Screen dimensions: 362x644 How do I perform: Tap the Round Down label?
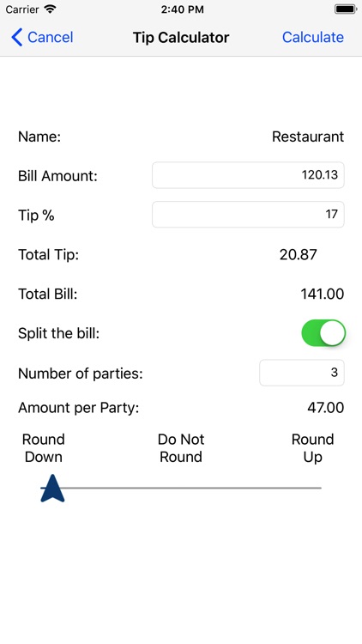[x=44, y=448]
